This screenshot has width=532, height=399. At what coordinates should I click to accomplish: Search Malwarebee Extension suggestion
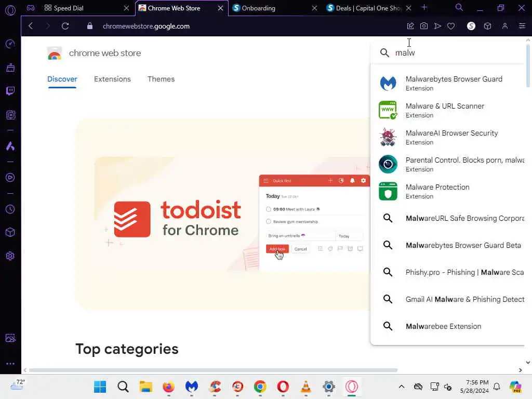point(448,326)
